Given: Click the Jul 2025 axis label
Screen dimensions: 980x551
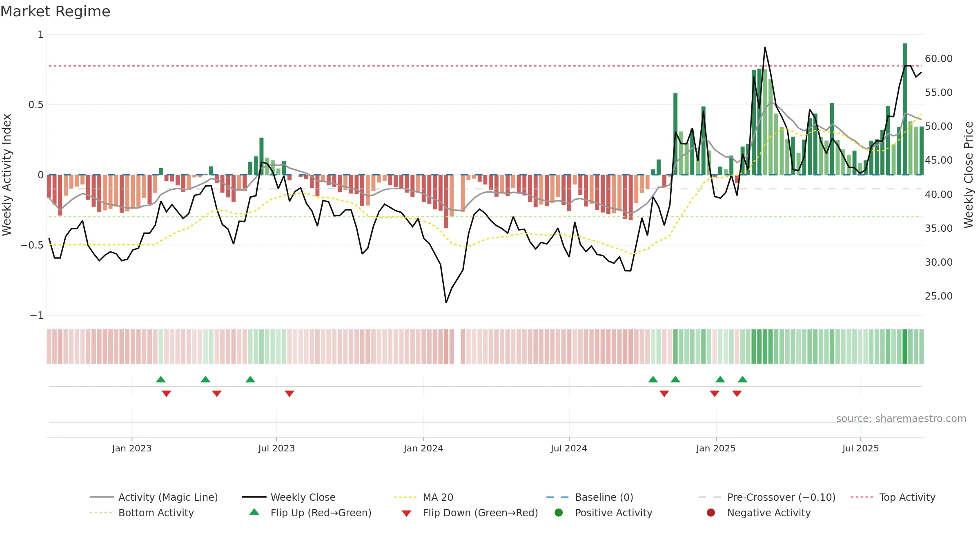Looking at the screenshot, I should pyautogui.click(x=860, y=449).
